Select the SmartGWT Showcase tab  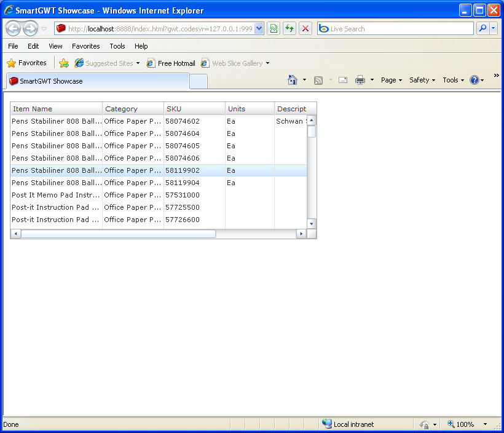tap(98, 81)
